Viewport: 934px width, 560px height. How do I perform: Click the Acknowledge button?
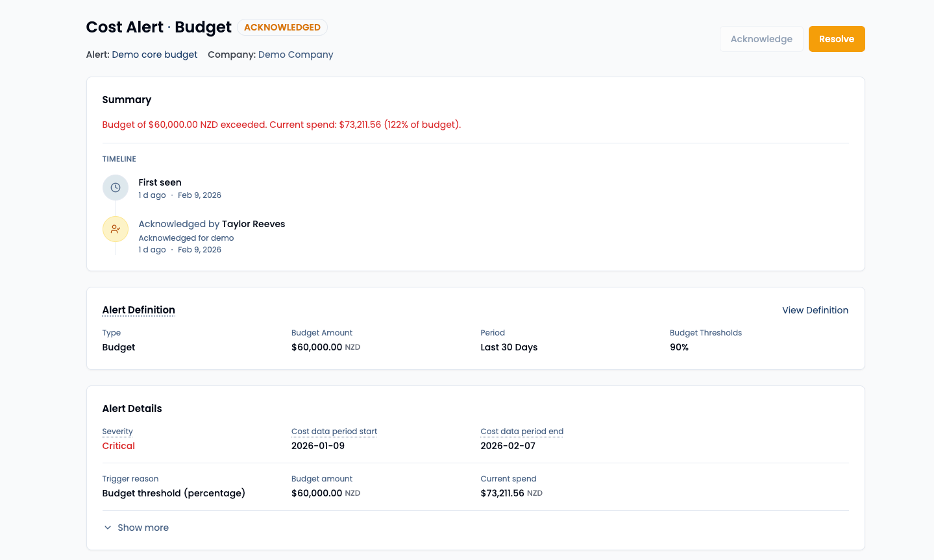coord(761,38)
